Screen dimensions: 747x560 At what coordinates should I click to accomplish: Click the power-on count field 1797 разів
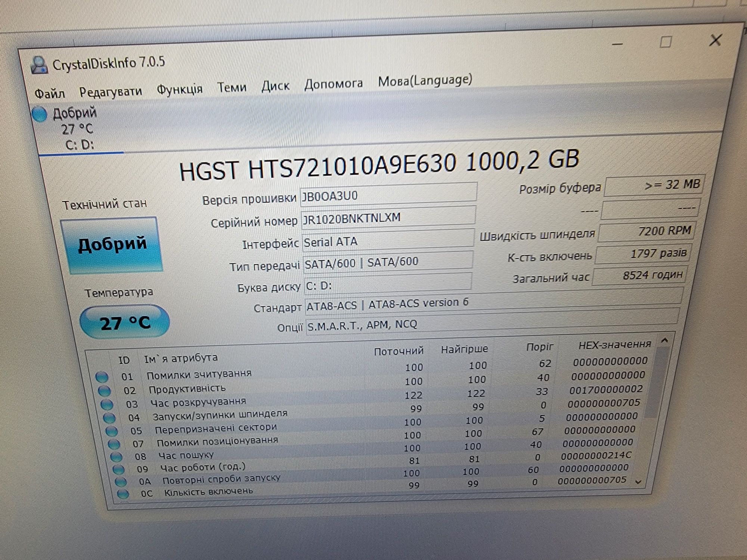pos(644,254)
